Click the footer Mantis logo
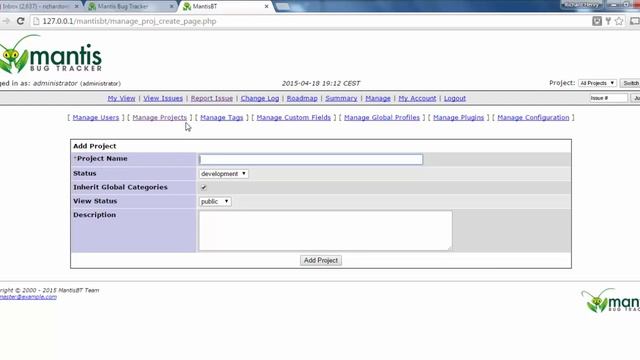Viewport: 640px width, 360px height. (x=610, y=301)
